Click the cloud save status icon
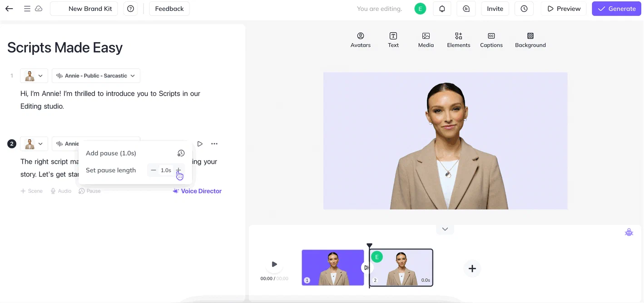 [39, 9]
